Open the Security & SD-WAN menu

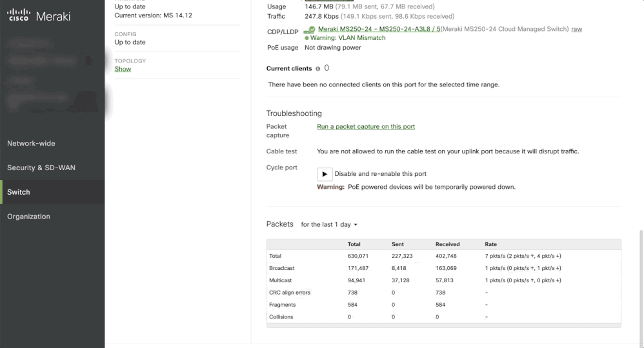point(41,168)
